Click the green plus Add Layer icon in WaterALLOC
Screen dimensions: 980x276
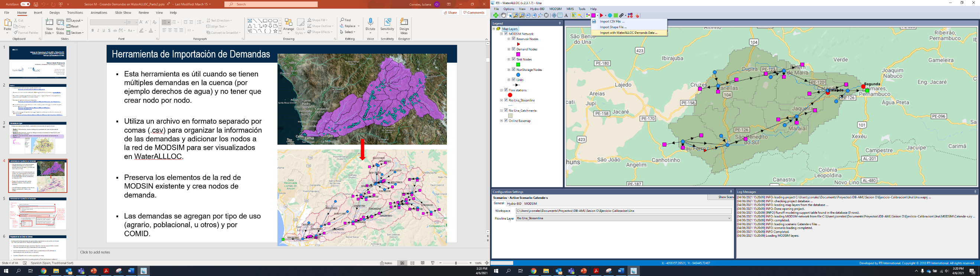(x=496, y=15)
